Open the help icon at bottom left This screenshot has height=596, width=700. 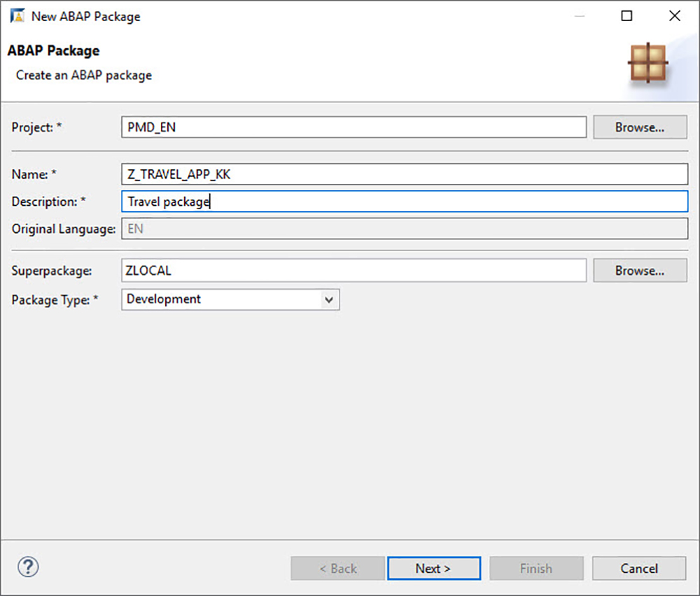click(x=27, y=567)
